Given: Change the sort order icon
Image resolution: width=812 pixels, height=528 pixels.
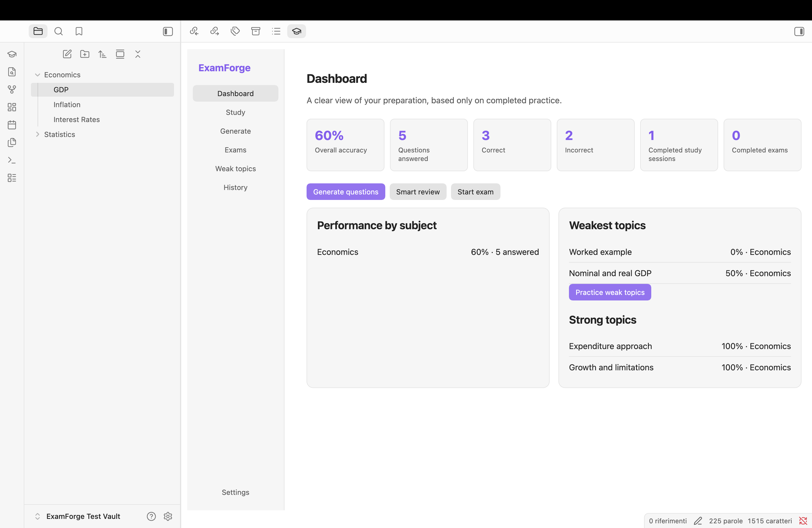Looking at the screenshot, I should [102, 54].
